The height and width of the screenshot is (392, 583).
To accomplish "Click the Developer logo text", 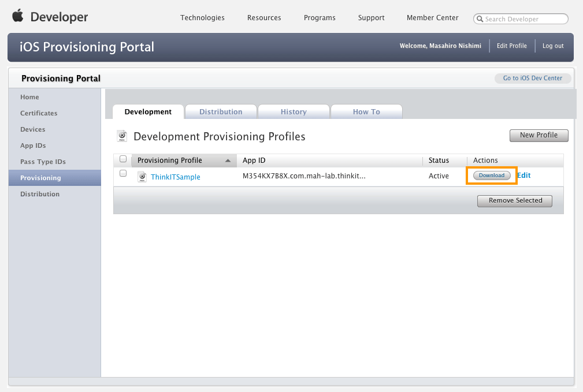I will click(59, 17).
